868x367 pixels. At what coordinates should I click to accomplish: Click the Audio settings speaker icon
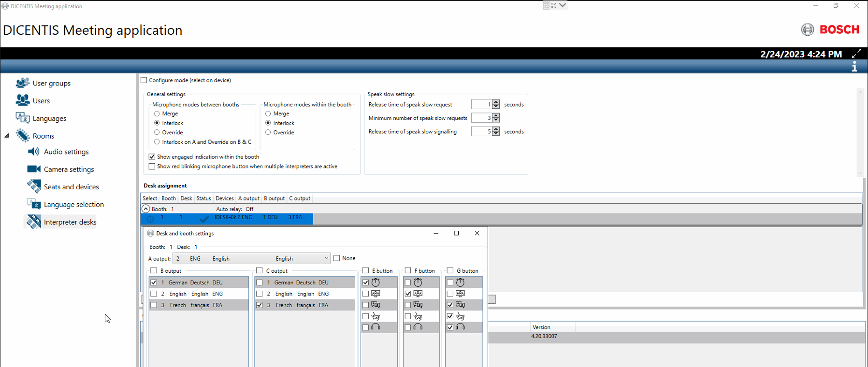click(33, 152)
